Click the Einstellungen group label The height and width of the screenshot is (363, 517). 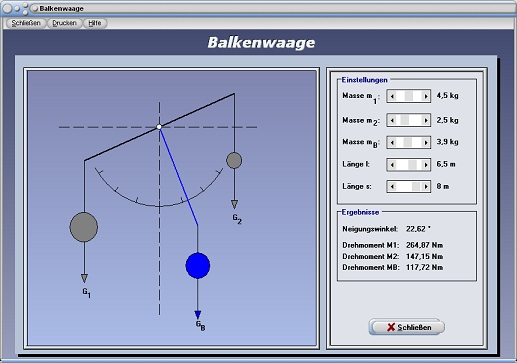(364, 80)
